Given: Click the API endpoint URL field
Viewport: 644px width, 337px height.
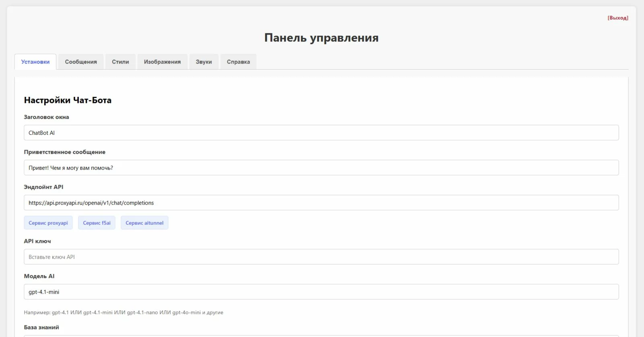Looking at the screenshot, I should [321, 203].
